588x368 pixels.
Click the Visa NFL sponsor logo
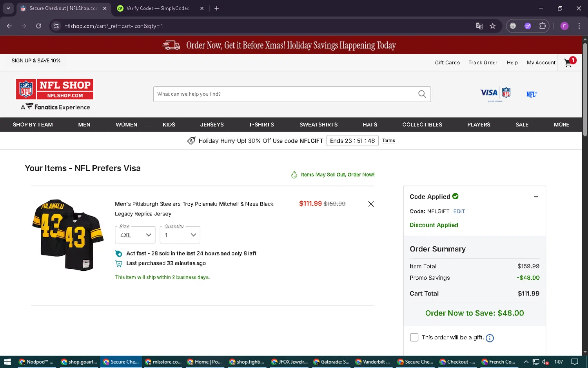[x=495, y=93]
